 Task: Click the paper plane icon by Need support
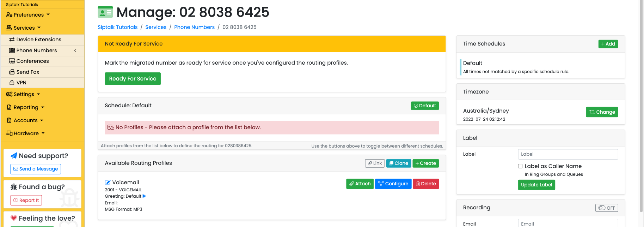pos(14,156)
